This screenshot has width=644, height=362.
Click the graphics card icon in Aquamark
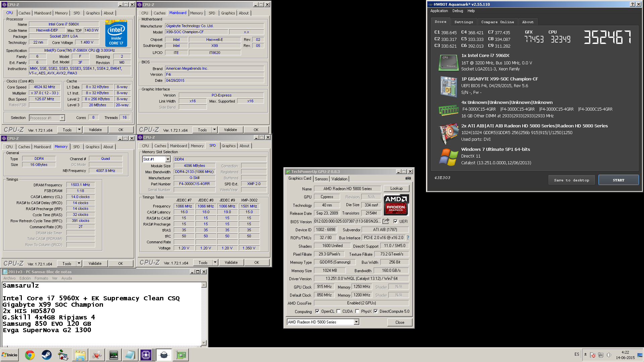tap(449, 133)
